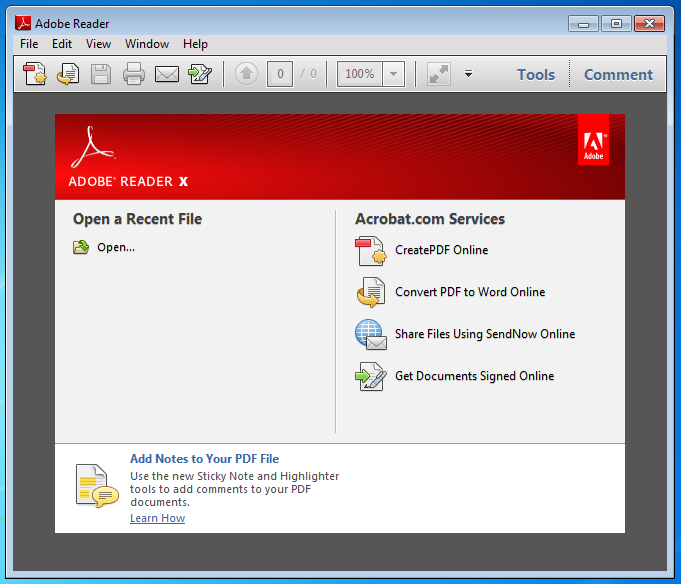Open the Help menu
The image size is (681, 584).
(x=195, y=44)
